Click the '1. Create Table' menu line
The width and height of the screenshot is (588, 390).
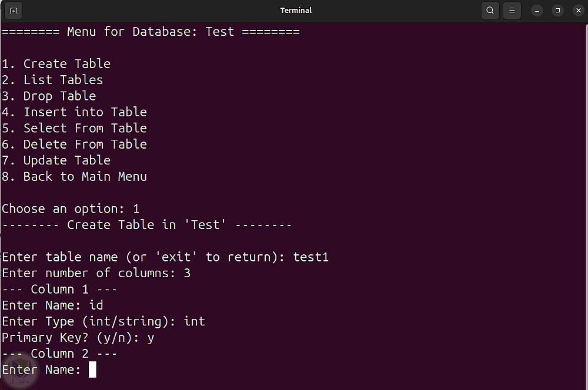point(56,63)
